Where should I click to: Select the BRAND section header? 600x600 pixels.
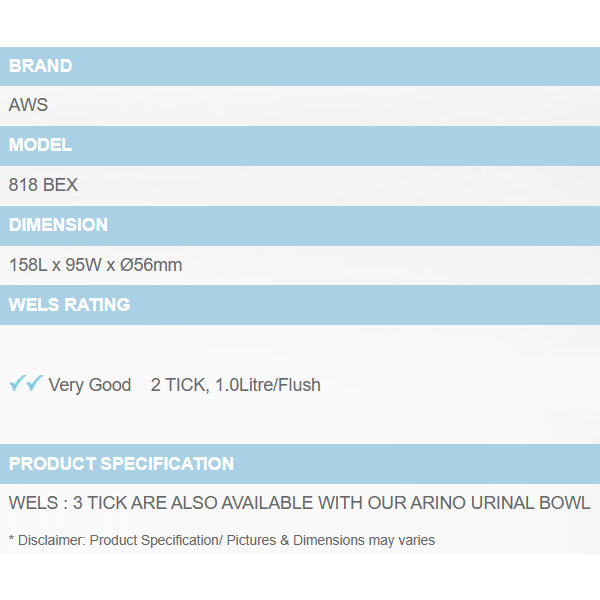click(41, 66)
